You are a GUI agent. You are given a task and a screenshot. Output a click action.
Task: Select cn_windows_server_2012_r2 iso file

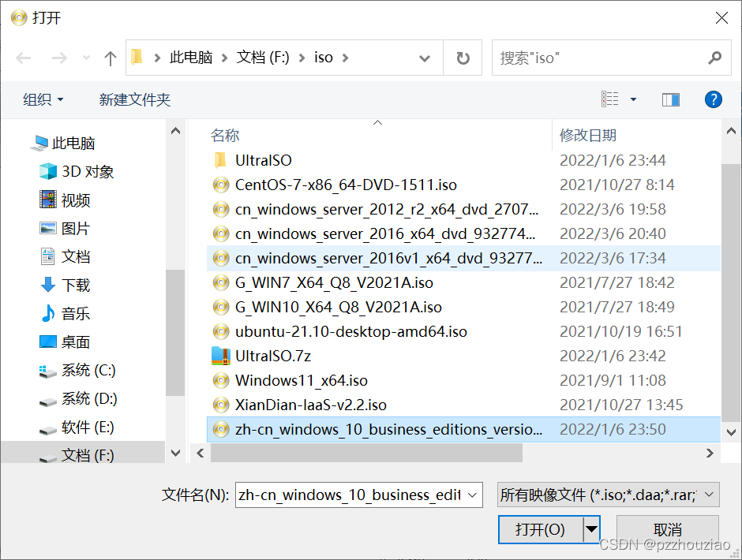pos(464,210)
